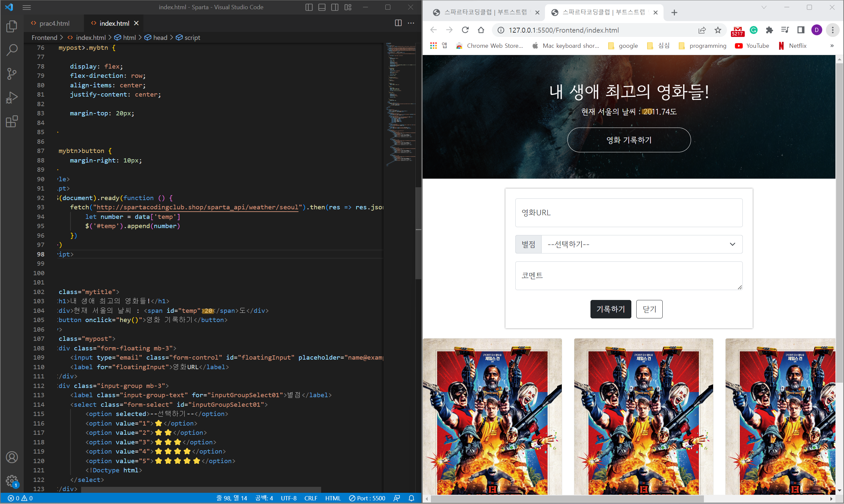This screenshot has width=844, height=504.
Task: Open the Apps bookmarks shortcut
Action: pos(438,46)
